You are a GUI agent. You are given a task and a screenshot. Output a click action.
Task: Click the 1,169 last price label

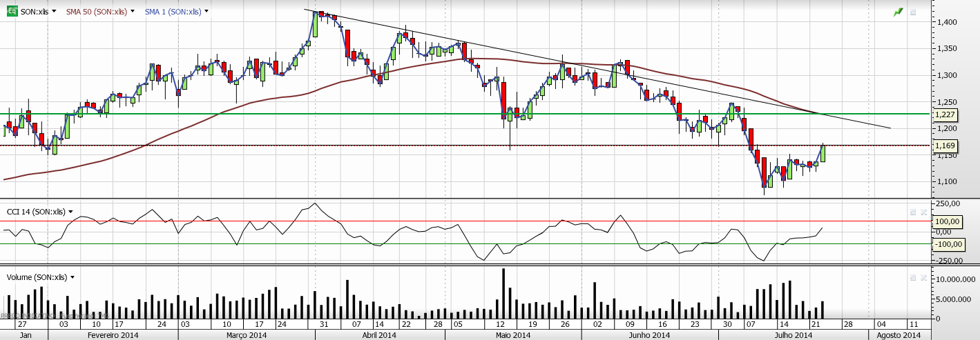click(x=944, y=146)
